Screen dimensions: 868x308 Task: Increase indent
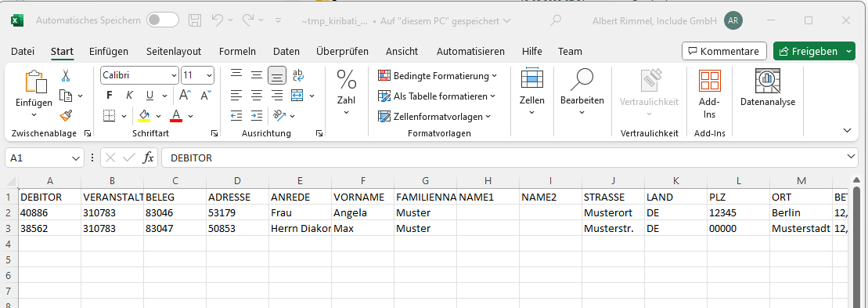pos(256,116)
